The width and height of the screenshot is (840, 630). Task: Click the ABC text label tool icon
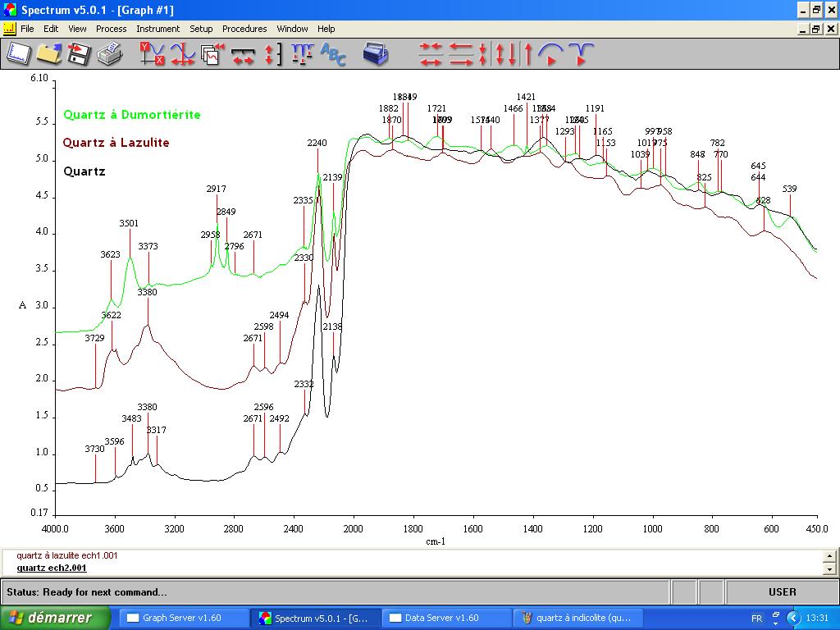point(333,54)
